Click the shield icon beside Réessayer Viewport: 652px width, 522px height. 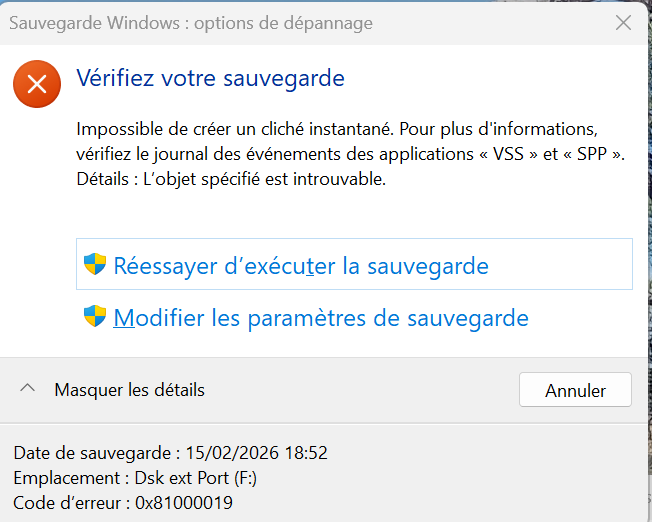point(95,265)
